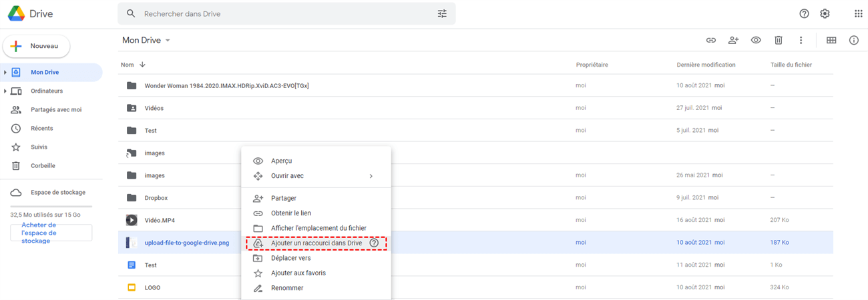Expand the Mon Drive sidebar tree

pyautogui.click(x=5, y=72)
